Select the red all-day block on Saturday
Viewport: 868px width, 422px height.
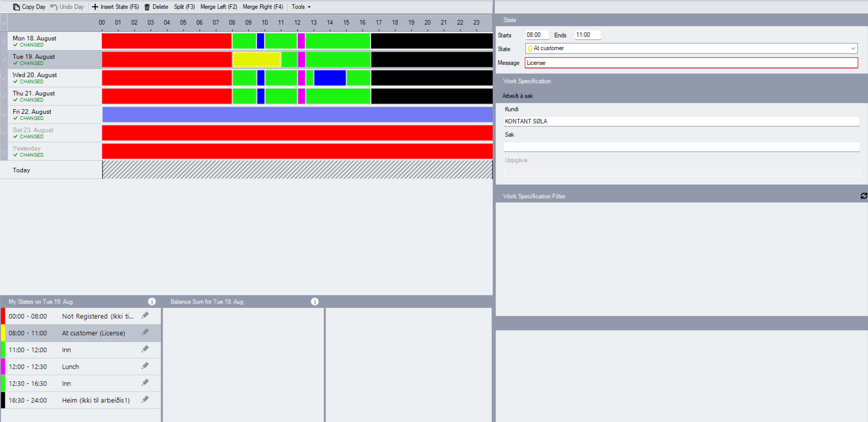point(297,133)
